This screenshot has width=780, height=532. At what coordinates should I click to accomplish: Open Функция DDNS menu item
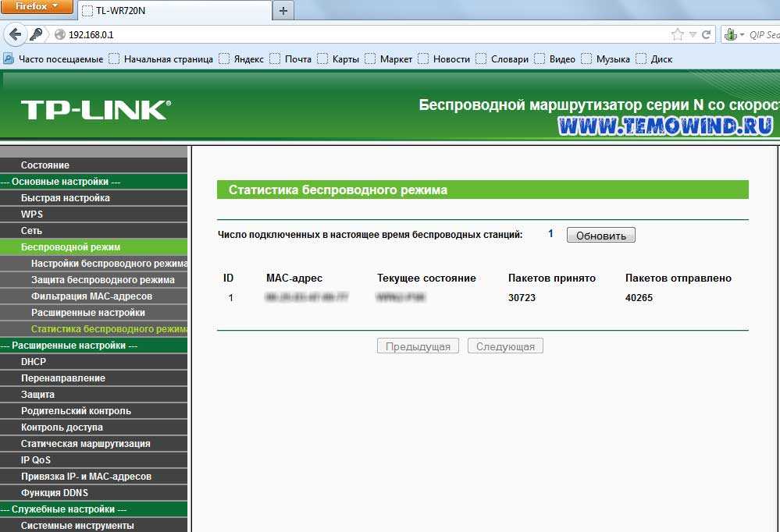pos(94,493)
